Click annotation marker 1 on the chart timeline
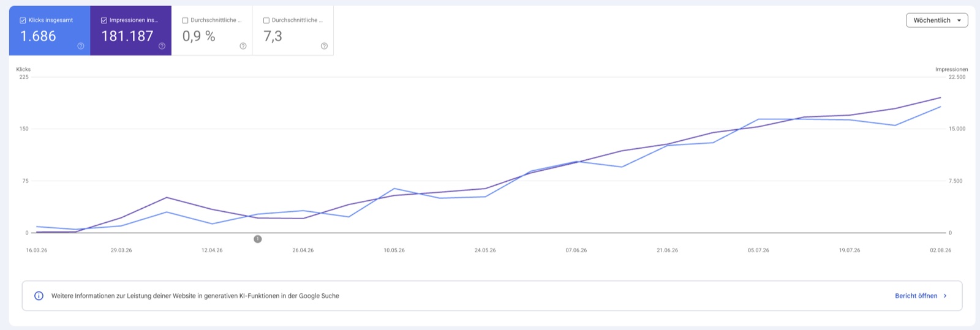Screen dimensions: 980x330 [258, 239]
